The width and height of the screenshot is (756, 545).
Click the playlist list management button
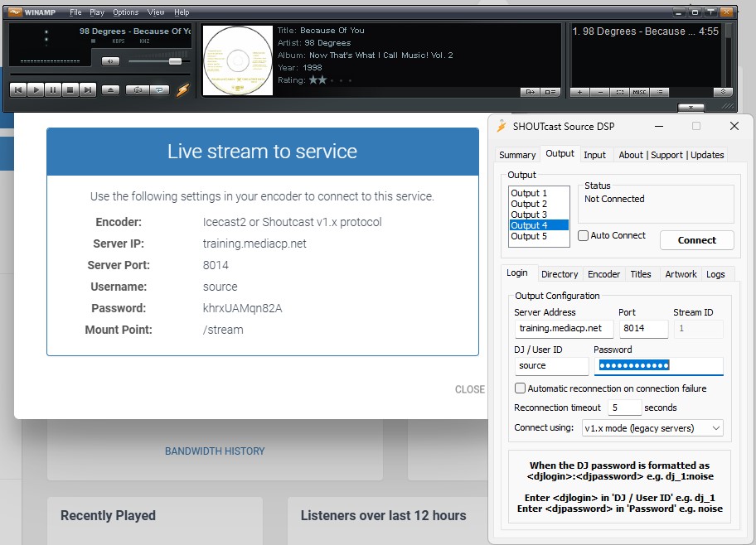pyautogui.click(x=660, y=92)
